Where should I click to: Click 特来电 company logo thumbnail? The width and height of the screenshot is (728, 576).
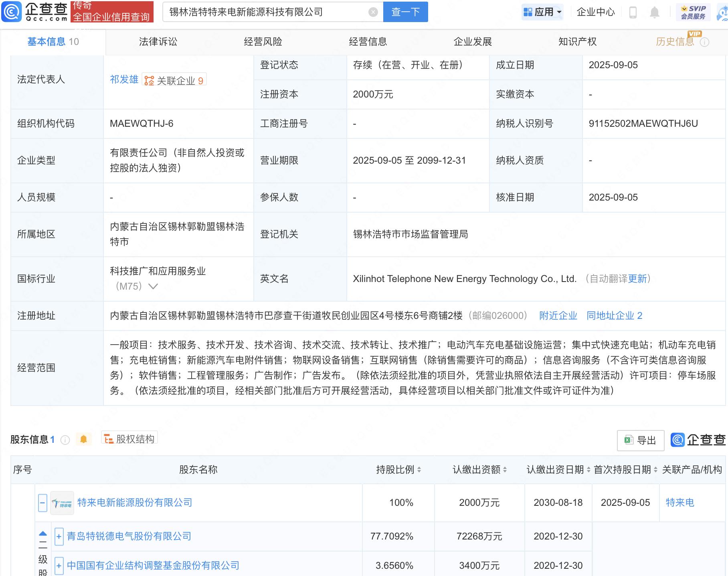pos(62,503)
